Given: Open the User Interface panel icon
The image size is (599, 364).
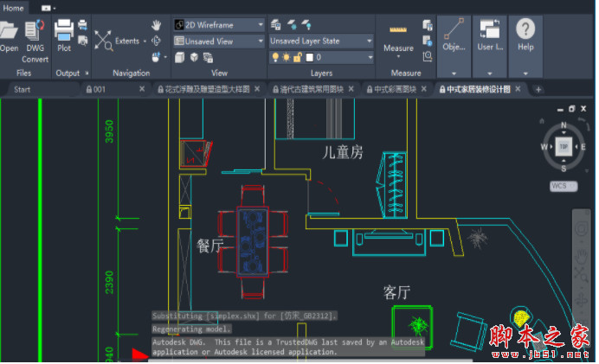Looking at the screenshot, I should click(x=490, y=34).
